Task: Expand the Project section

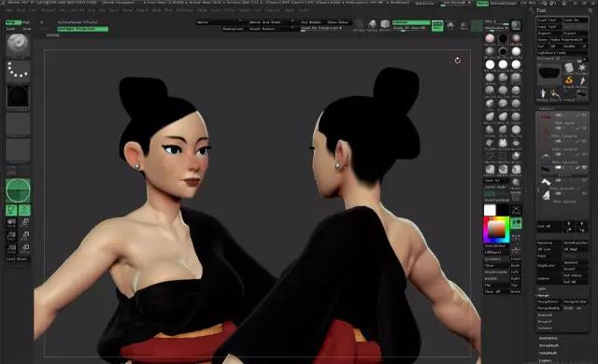Action: coord(545,321)
